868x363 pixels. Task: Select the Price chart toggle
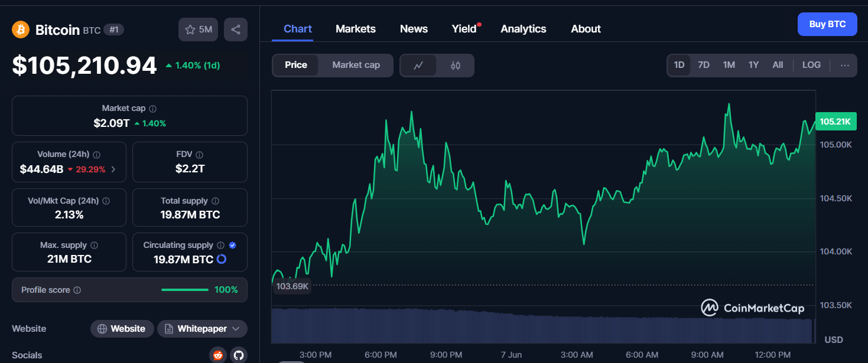296,65
